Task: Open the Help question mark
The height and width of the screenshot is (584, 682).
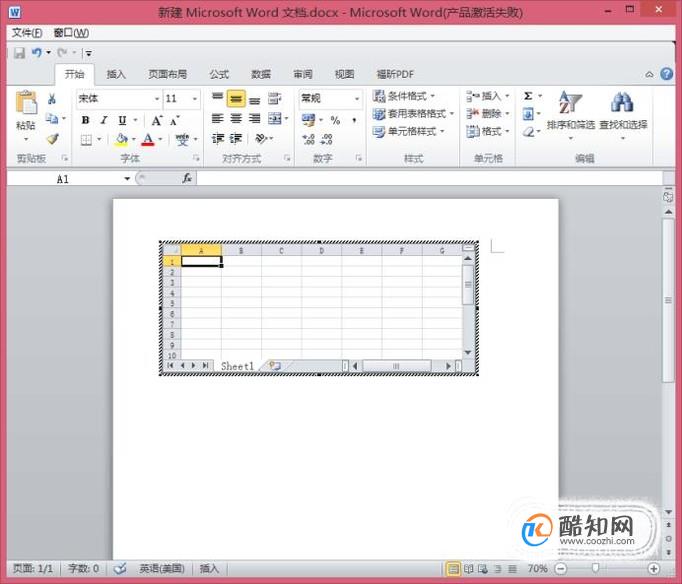Action: pyautogui.click(x=666, y=74)
